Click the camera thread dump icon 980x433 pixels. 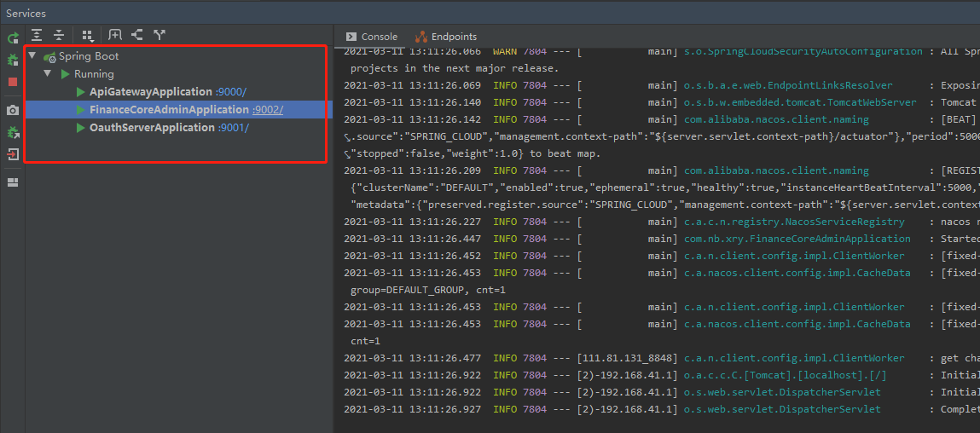point(13,111)
